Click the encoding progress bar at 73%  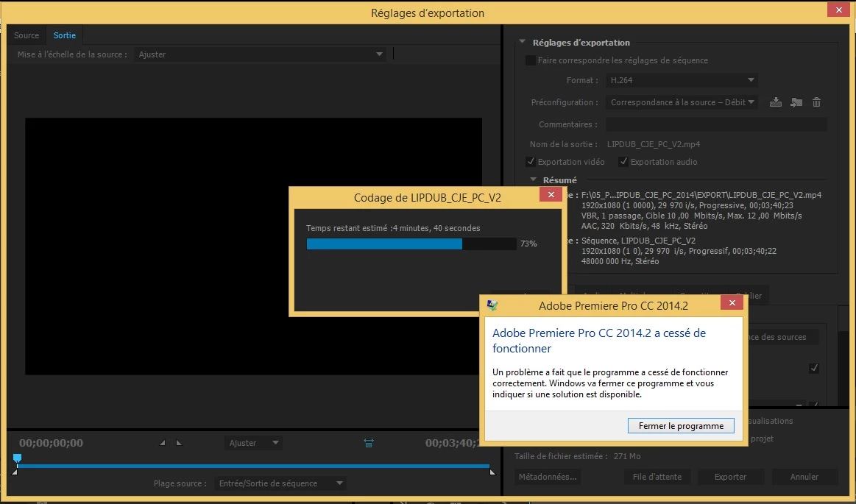pos(411,244)
